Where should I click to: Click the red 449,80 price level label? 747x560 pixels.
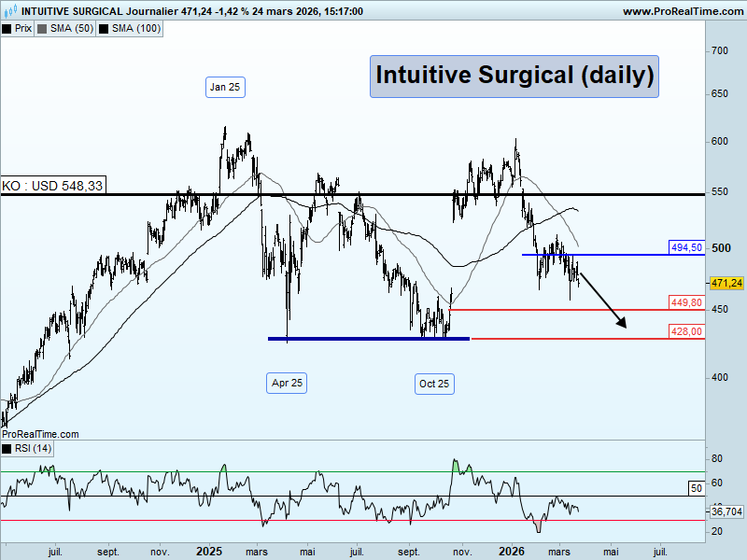pyautogui.click(x=686, y=302)
